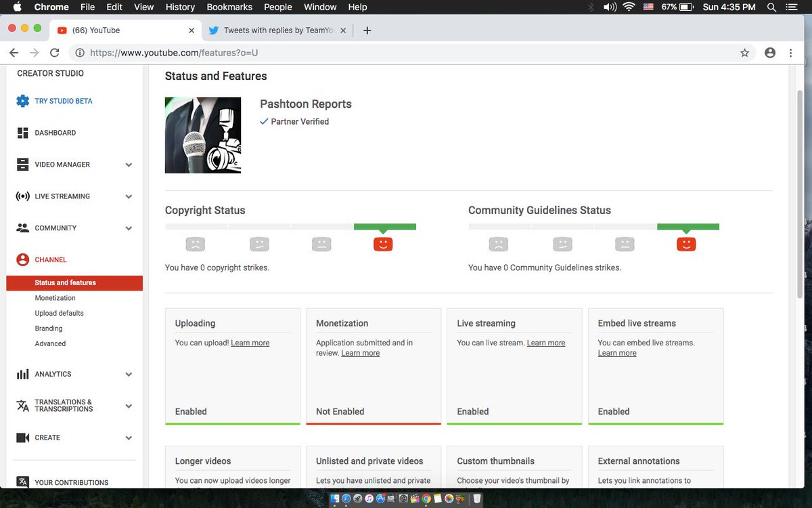812x508 pixels.
Task: Open Chrome's three-dot menu
Action: pos(790,53)
